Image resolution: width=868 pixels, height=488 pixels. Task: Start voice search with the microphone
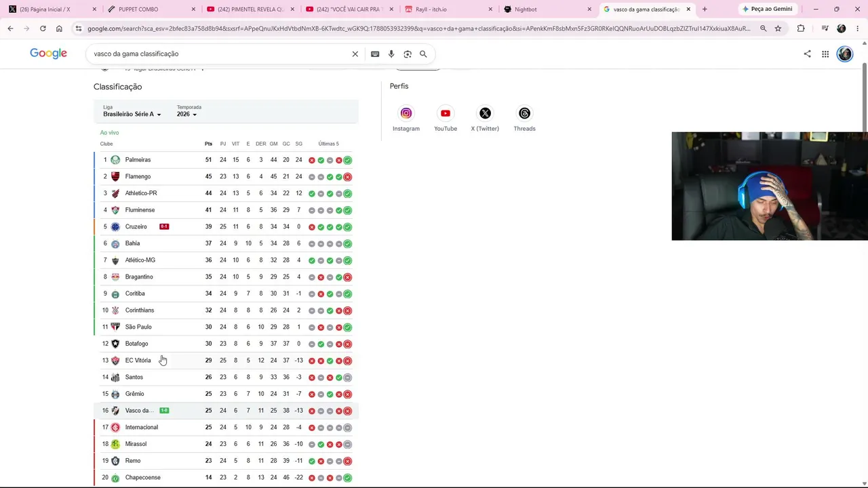(x=391, y=54)
